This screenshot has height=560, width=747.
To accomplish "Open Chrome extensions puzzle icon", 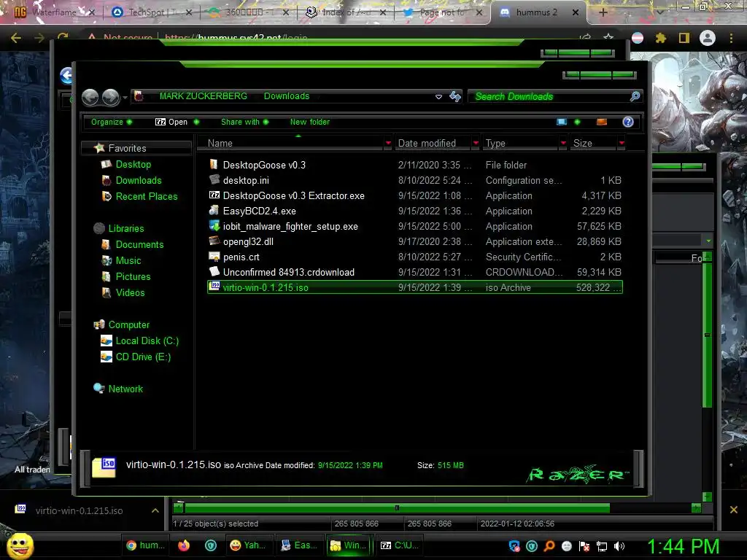I will 661,38.
